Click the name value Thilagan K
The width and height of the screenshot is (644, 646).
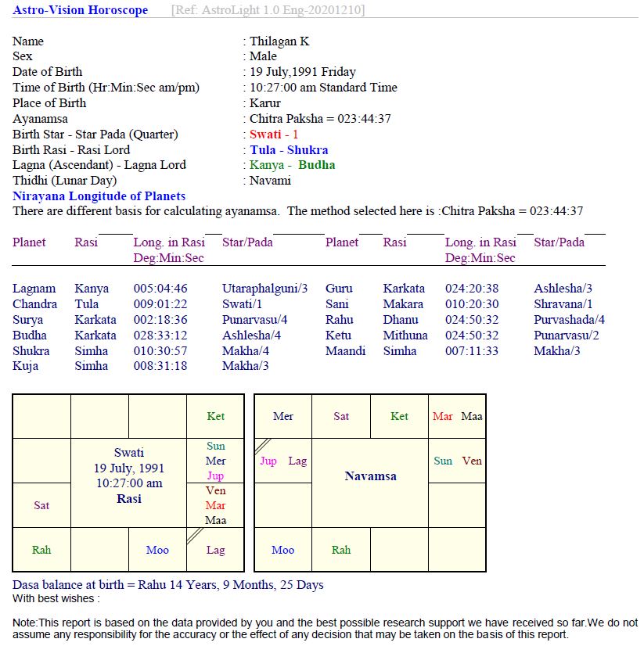point(279,41)
